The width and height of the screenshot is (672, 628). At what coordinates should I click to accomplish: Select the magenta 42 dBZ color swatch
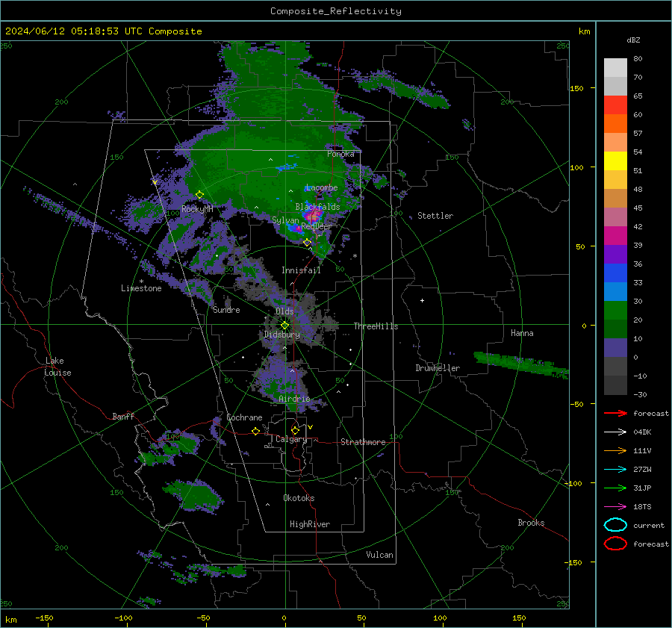coord(615,235)
